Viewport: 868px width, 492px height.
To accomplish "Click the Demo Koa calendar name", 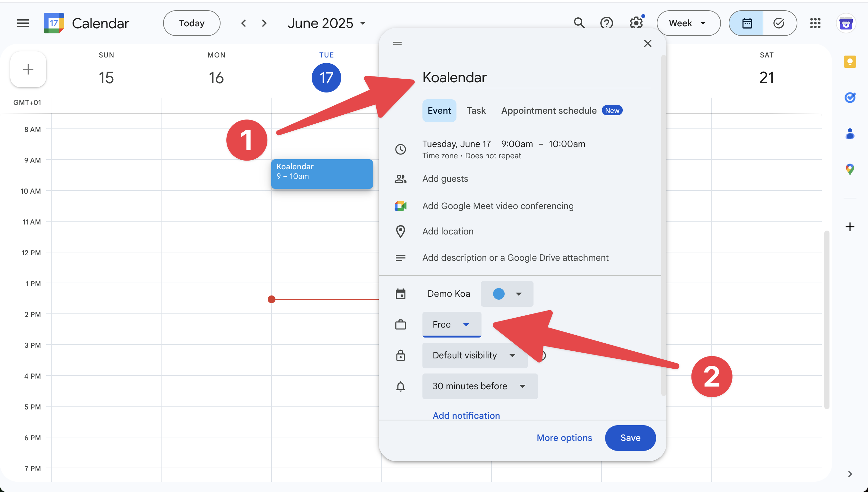I will pos(448,294).
